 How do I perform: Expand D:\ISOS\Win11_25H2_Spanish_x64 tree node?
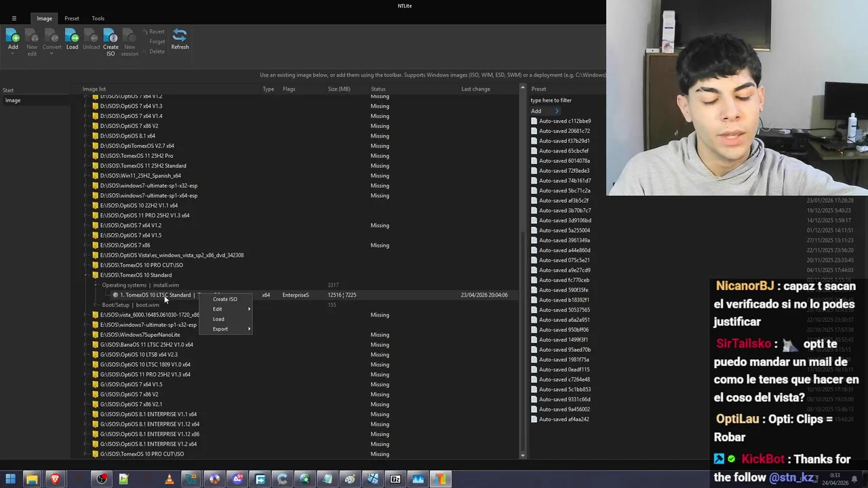click(x=85, y=176)
